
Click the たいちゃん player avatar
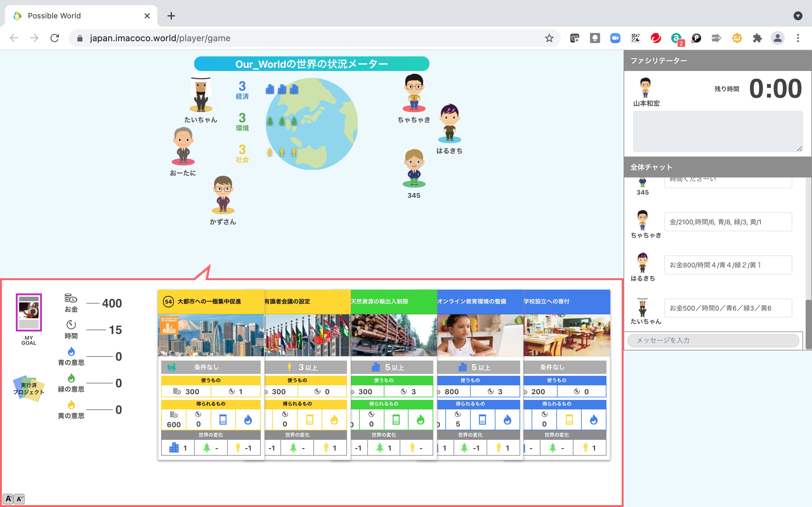pyautogui.click(x=201, y=93)
